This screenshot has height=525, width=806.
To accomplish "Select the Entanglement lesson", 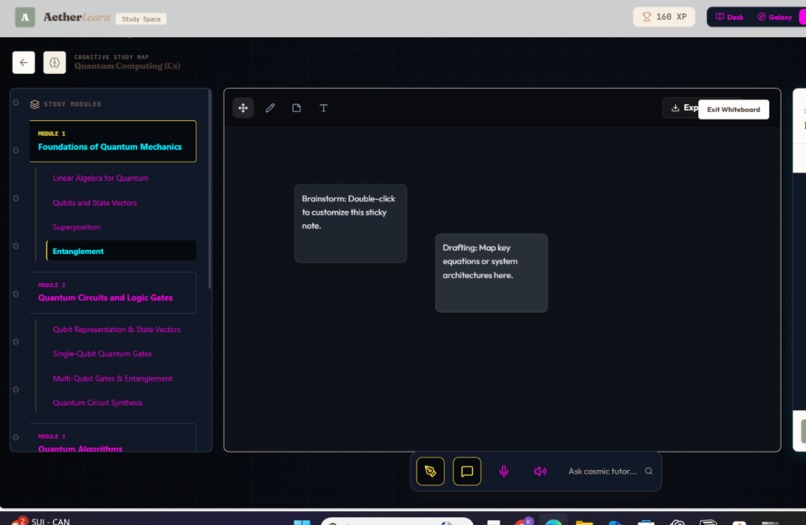I will click(x=121, y=251).
